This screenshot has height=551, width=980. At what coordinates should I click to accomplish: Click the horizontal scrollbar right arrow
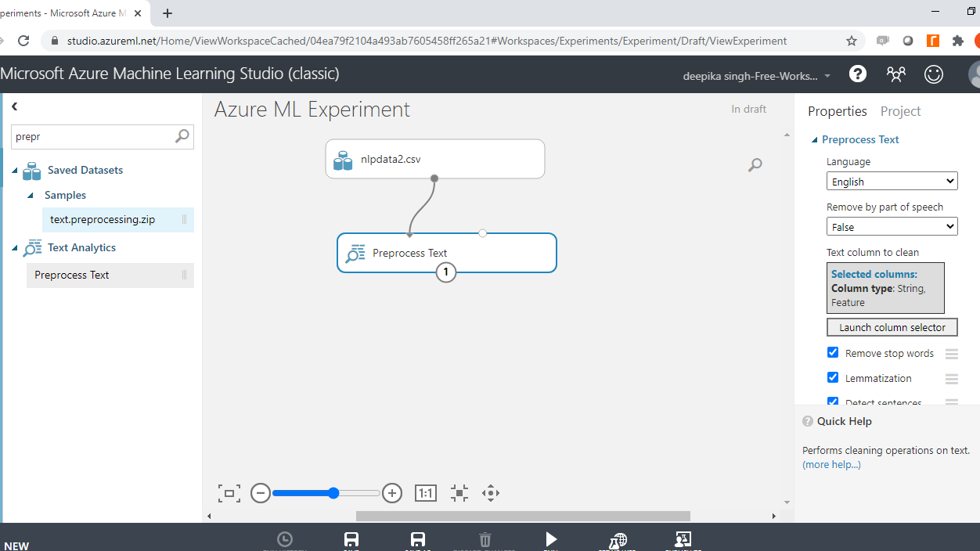(773, 517)
